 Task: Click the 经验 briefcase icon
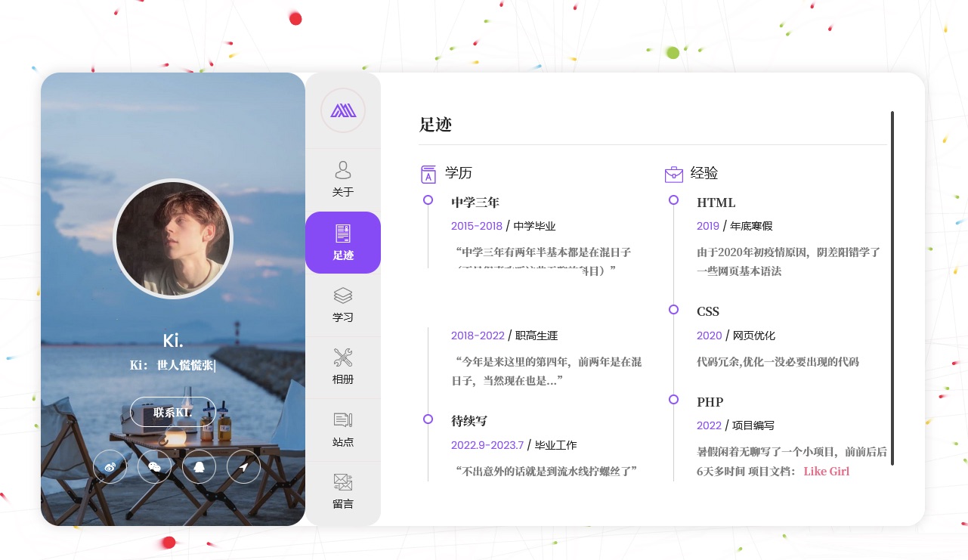coord(673,174)
